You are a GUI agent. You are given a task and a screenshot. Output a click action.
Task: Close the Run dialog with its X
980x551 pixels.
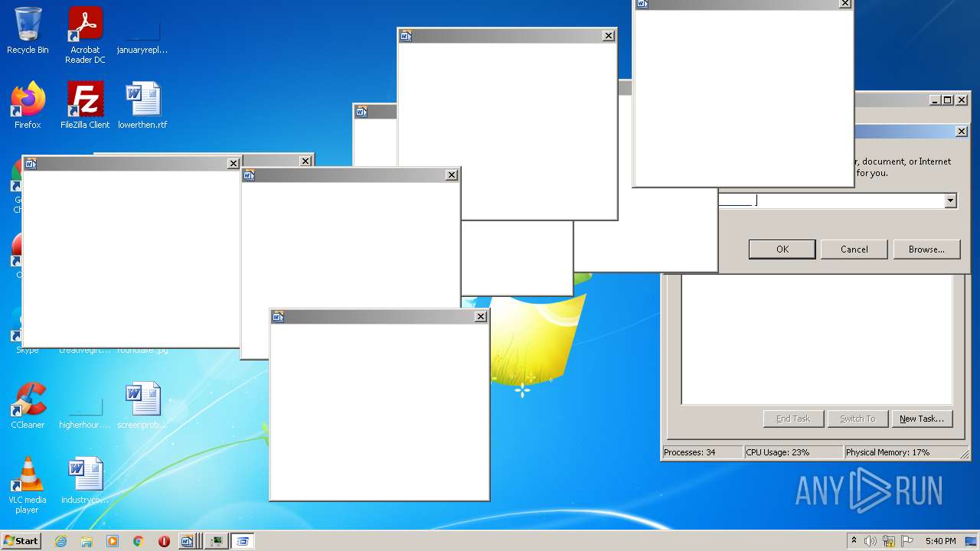tap(962, 132)
